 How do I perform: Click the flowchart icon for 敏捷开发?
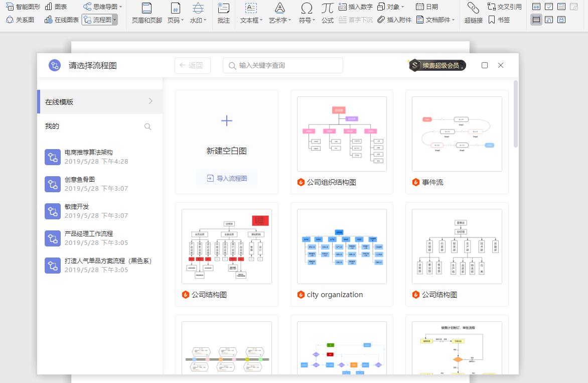53,211
